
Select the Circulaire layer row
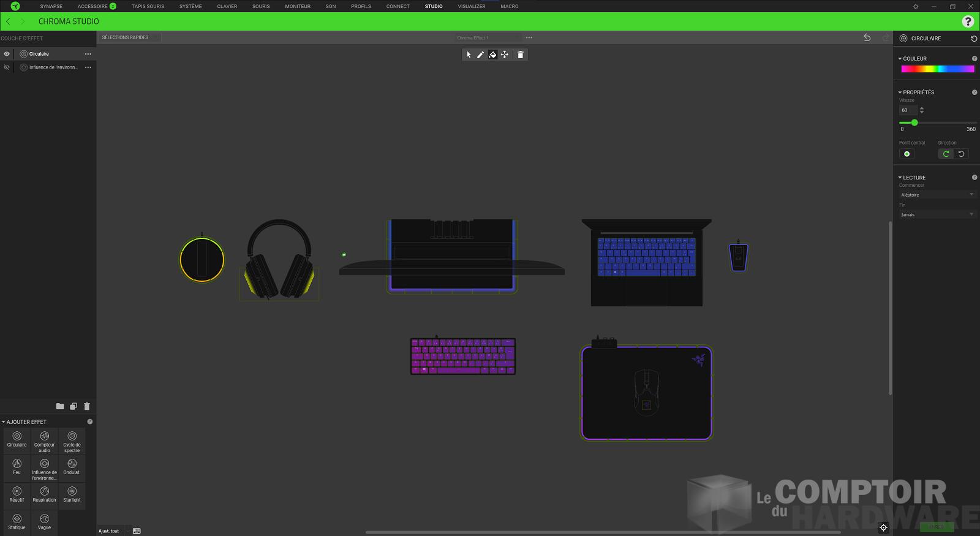tap(48, 54)
